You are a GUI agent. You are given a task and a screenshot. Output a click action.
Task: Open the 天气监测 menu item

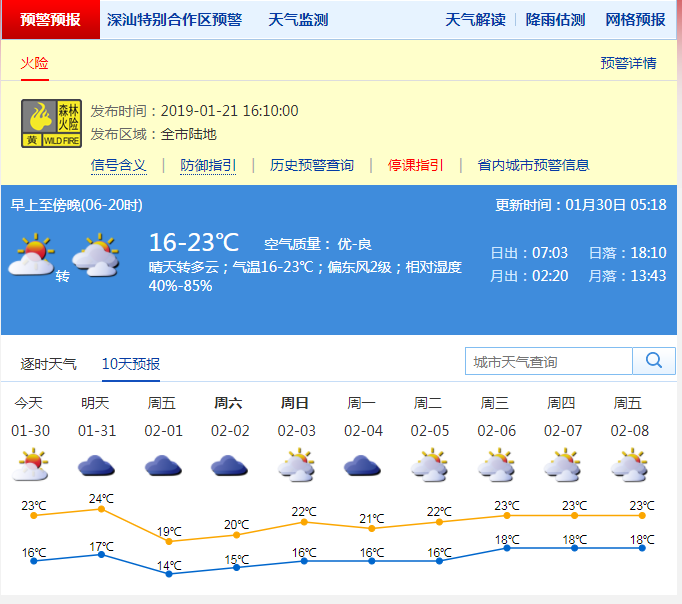(x=298, y=20)
